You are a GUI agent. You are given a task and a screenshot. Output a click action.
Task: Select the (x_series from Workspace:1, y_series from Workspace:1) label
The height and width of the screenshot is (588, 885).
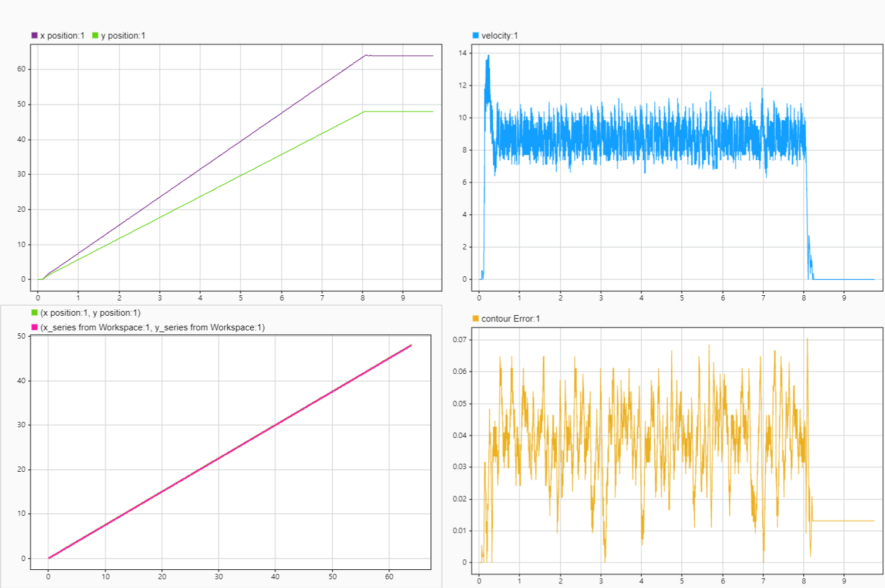152,325
